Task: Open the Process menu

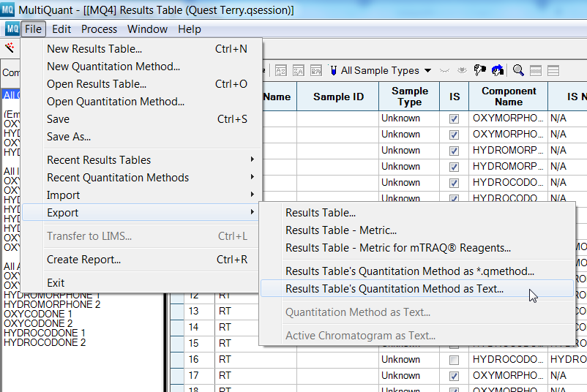Action: 100,29
